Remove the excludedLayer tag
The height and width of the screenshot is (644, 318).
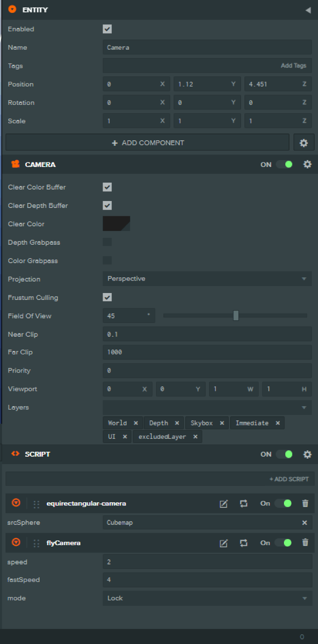tap(195, 437)
